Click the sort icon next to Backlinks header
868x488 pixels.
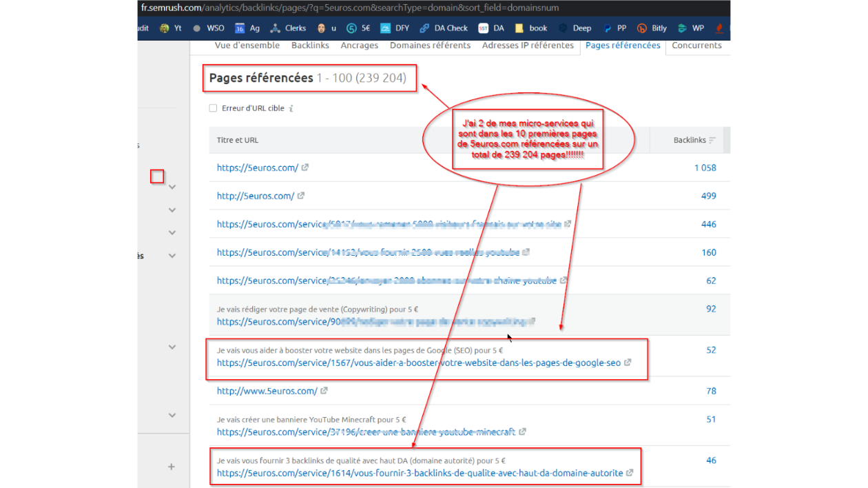click(x=712, y=141)
